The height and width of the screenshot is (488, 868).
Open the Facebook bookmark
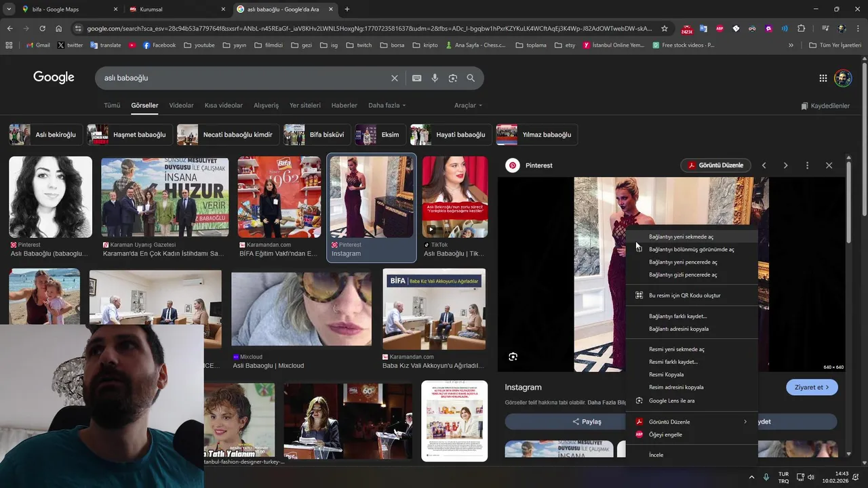[159, 45]
